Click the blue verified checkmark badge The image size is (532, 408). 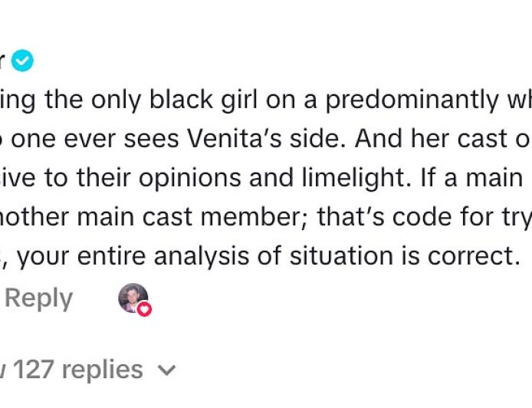point(23,61)
